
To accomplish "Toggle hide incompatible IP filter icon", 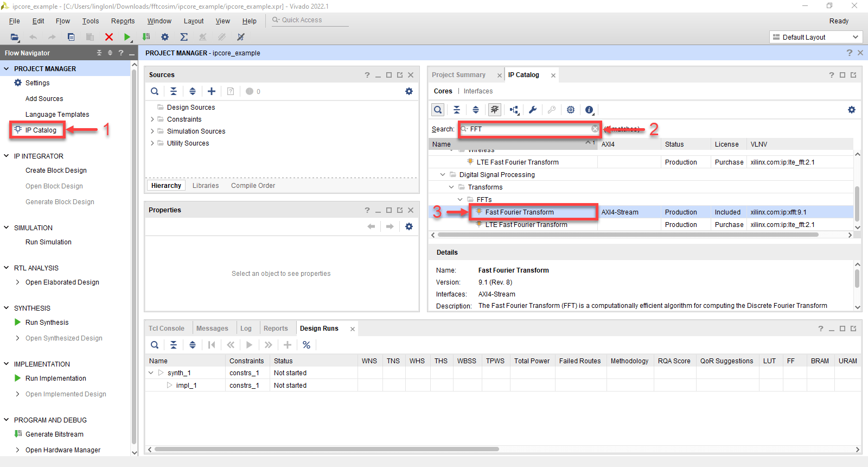I will click(495, 110).
